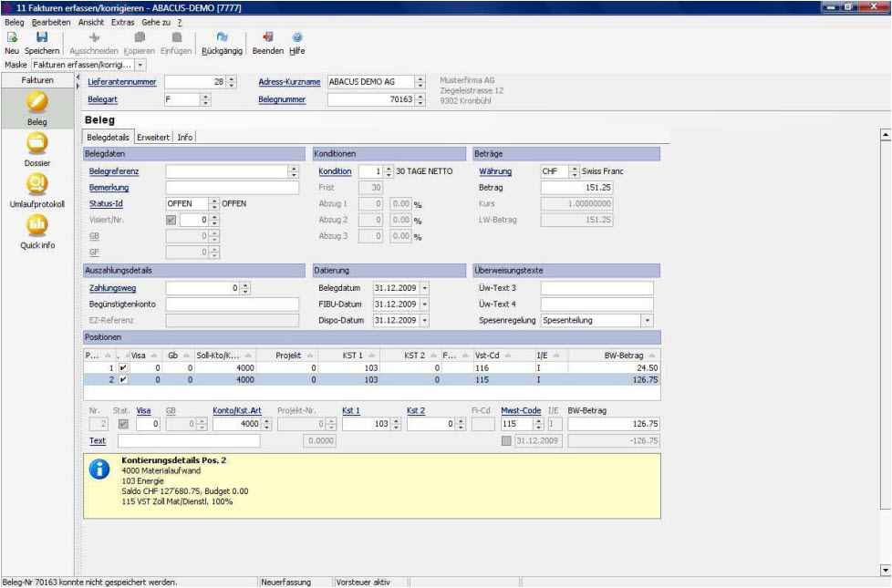Screen dimensions: 892x588
Task: Expand the Spesenregelung dropdown
Action: pyautogui.click(x=648, y=321)
